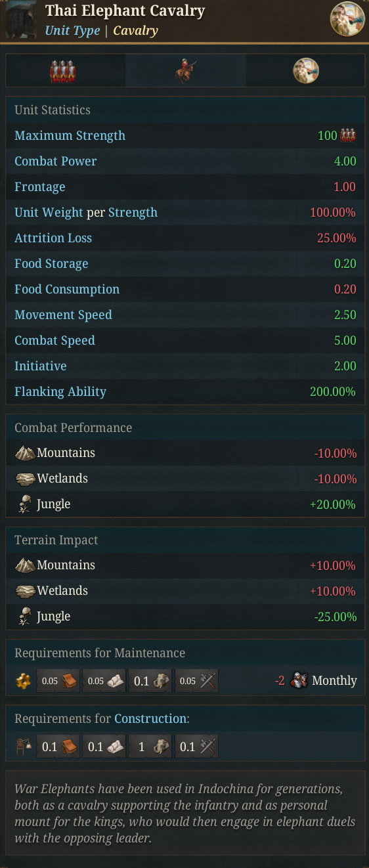Open the Unit Type link in header
The image size is (369, 868).
click(72, 31)
